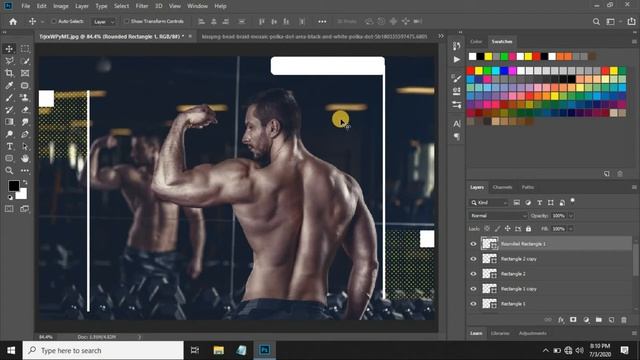640x360 pixels.
Task: Select the Crop tool
Action: (x=9, y=73)
